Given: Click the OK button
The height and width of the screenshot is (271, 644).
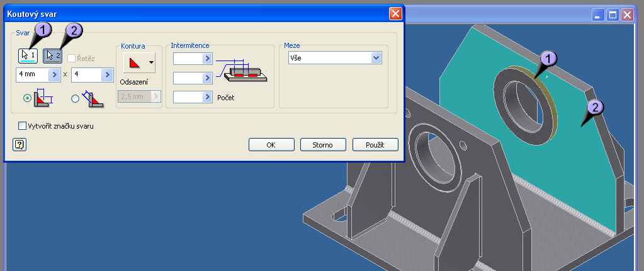Looking at the screenshot, I should coord(271,145).
